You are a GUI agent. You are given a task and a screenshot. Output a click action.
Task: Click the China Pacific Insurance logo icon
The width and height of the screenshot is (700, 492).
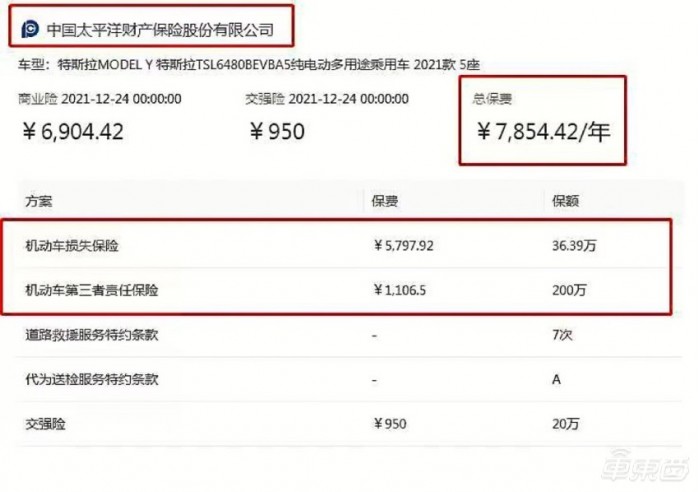(30, 30)
